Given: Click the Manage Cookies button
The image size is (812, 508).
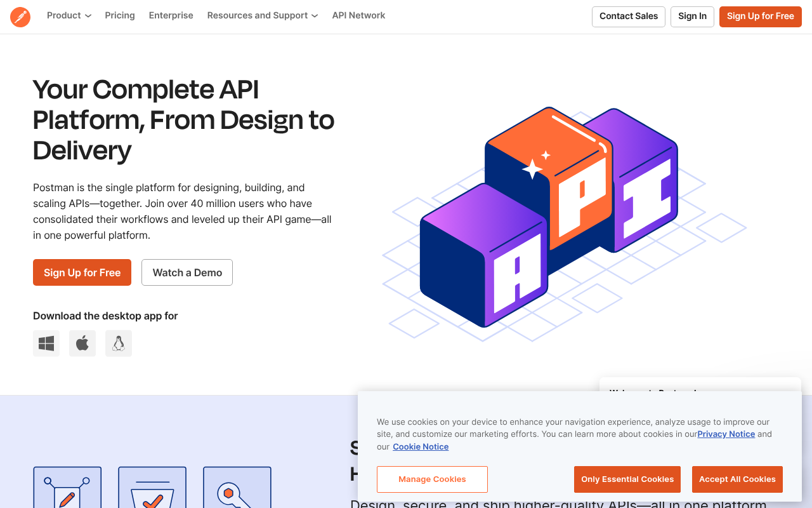Looking at the screenshot, I should [432, 479].
